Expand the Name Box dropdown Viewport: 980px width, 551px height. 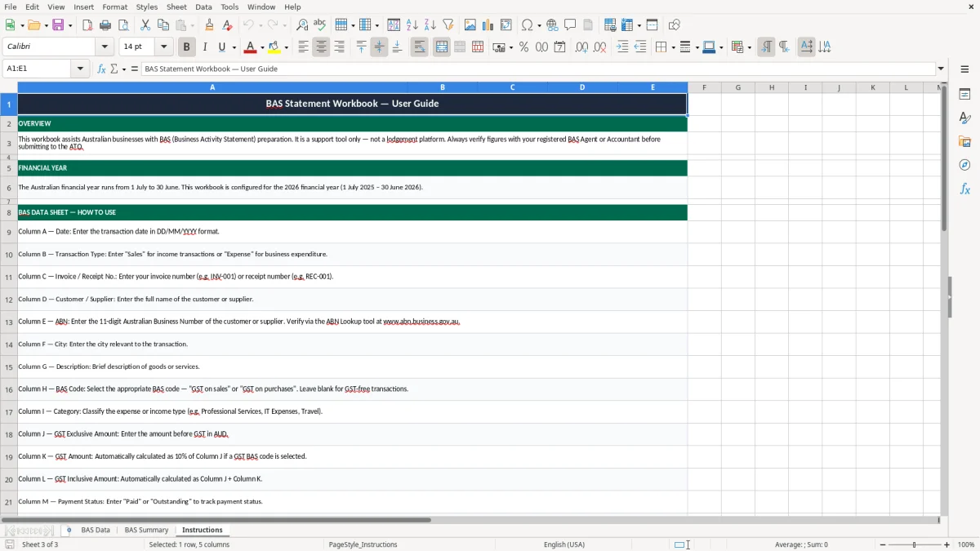point(81,69)
